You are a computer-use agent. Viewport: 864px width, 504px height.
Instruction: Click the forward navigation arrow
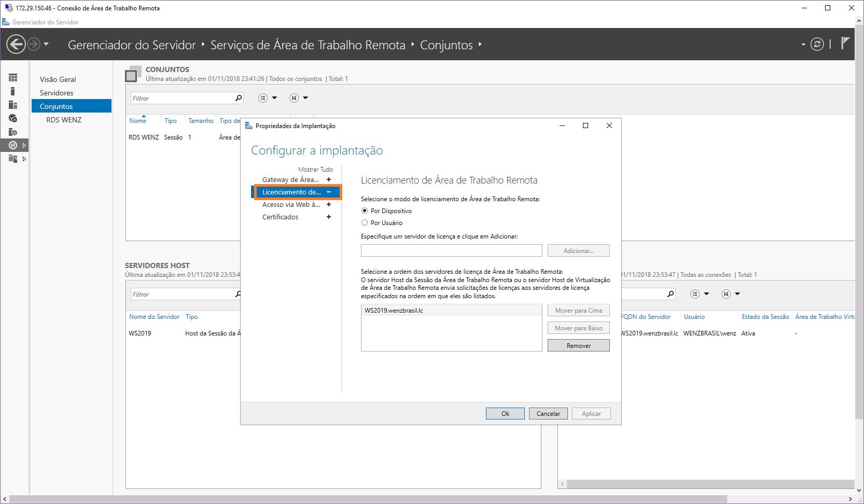click(33, 44)
